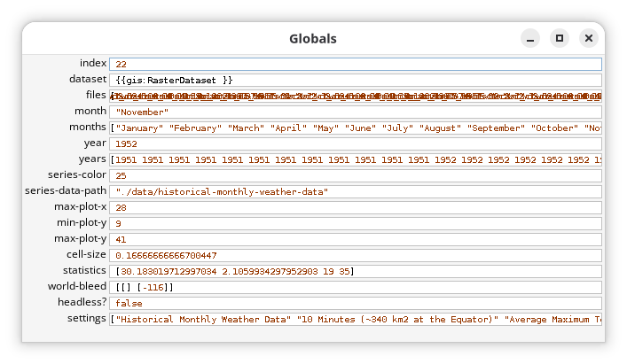Close the Globals window
This screenshot has height=364, width=627.
pos(588,39)
